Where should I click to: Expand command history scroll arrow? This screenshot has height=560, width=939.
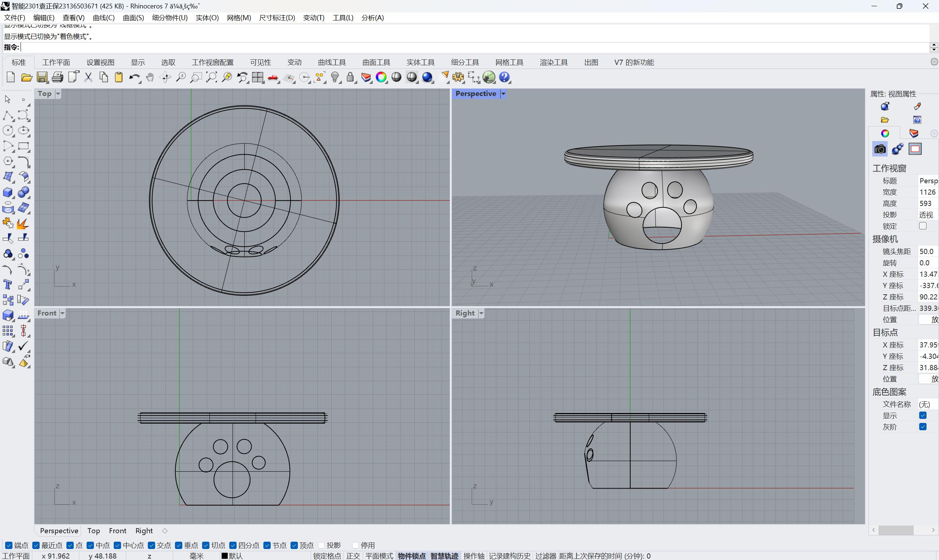pos(934,45)
